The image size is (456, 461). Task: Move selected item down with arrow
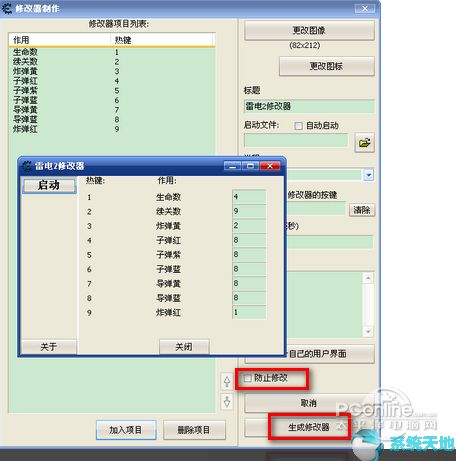(227, 402)
